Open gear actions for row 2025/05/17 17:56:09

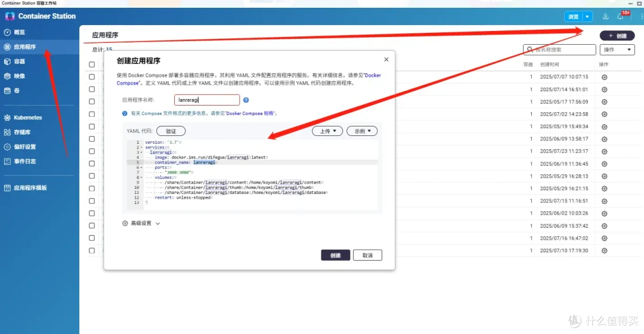605,102
